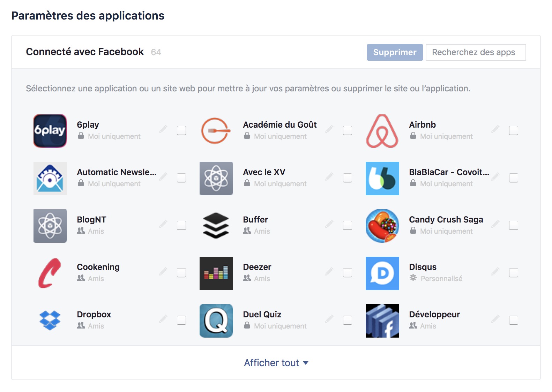The width and height of the screenshot is (552, 392).
Task: Expand the list with Afficher tout
Action: coord(276,363)
